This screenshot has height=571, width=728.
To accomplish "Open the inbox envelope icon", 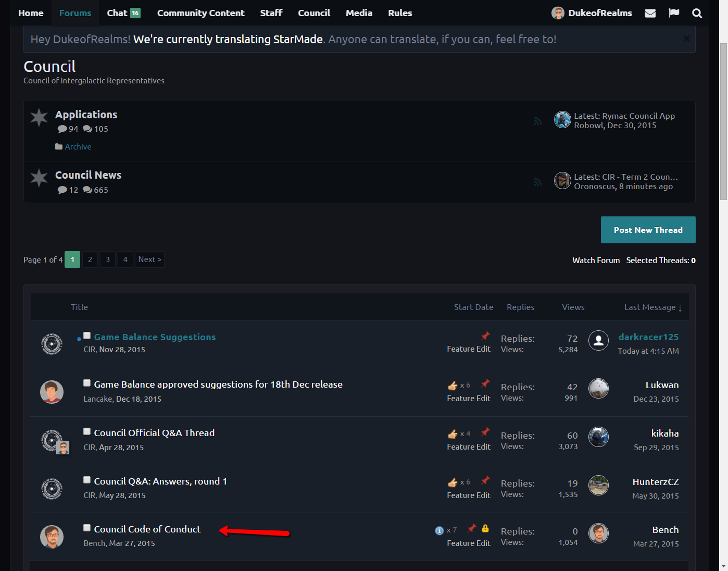I will click(x=650, y=13).
